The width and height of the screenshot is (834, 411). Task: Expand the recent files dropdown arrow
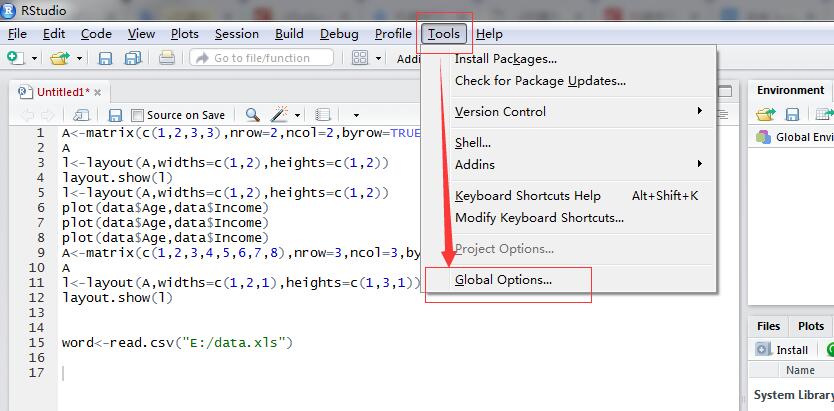pyautogui.click(x=79, y=58)
